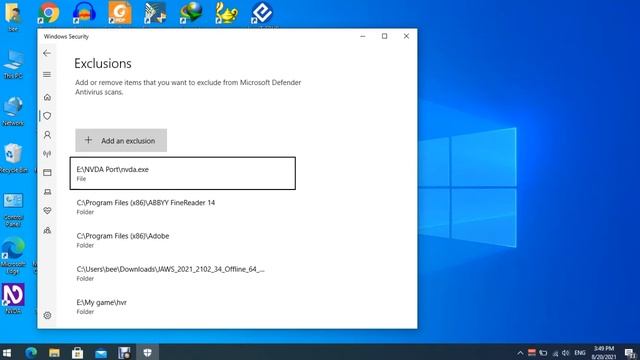The width and height of the screenshot is (640, 360).
Task: Select the E:\My game\hvr exclusion
Action: [x=182, y=307]
